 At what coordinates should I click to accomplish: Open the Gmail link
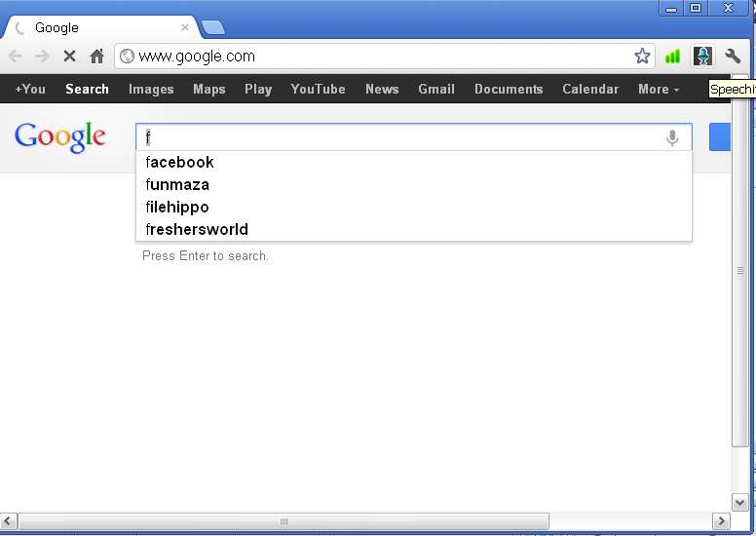(436, 89)
